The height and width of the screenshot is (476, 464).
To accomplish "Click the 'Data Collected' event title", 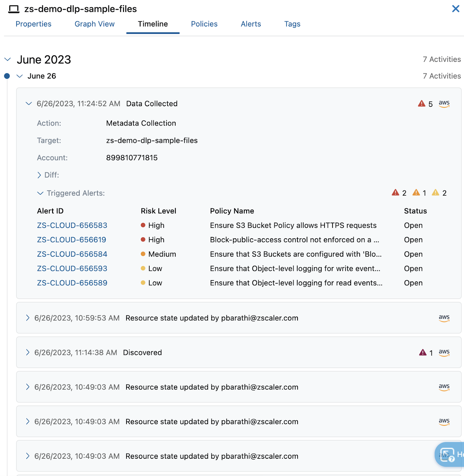I will (152, 104).
